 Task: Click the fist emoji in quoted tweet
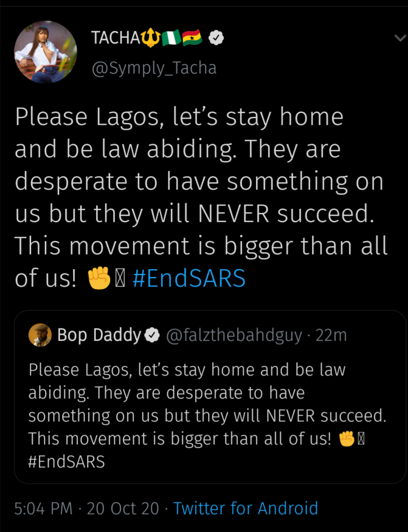[x=347, y=439]
